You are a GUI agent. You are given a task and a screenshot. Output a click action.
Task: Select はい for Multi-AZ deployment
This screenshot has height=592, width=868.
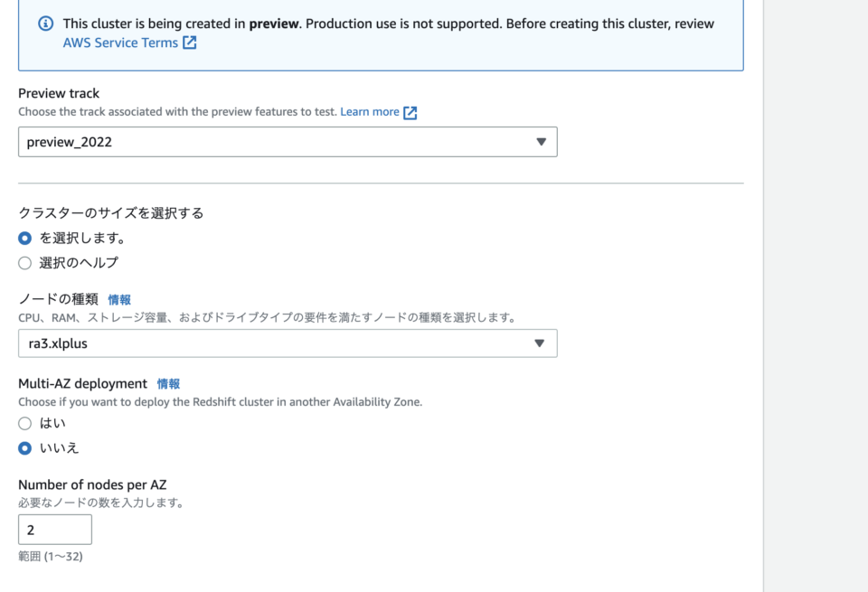25,423
